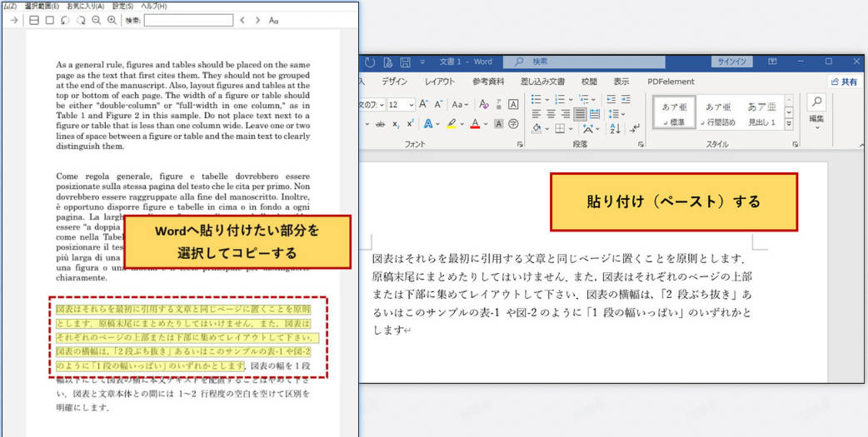Screen dimensions: 868x437
Task: Open the デザイン tab in Word
Action: [x=394, y=82]
